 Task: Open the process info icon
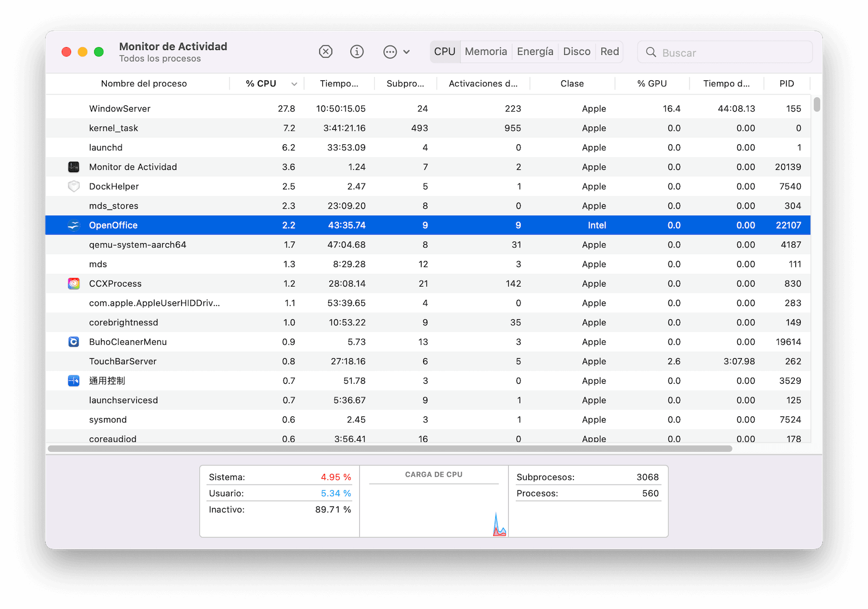point(357,52)
